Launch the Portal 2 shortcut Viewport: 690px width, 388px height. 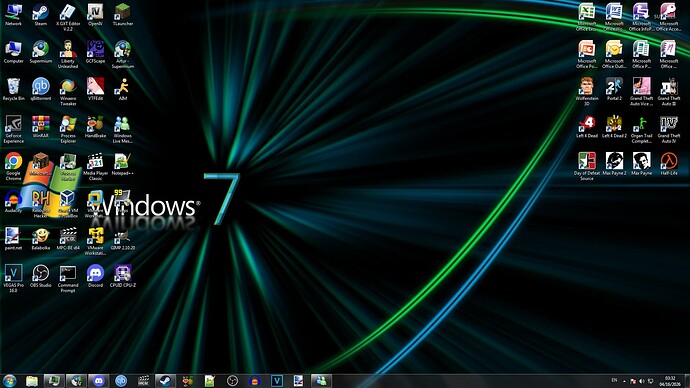click(614, 89)
